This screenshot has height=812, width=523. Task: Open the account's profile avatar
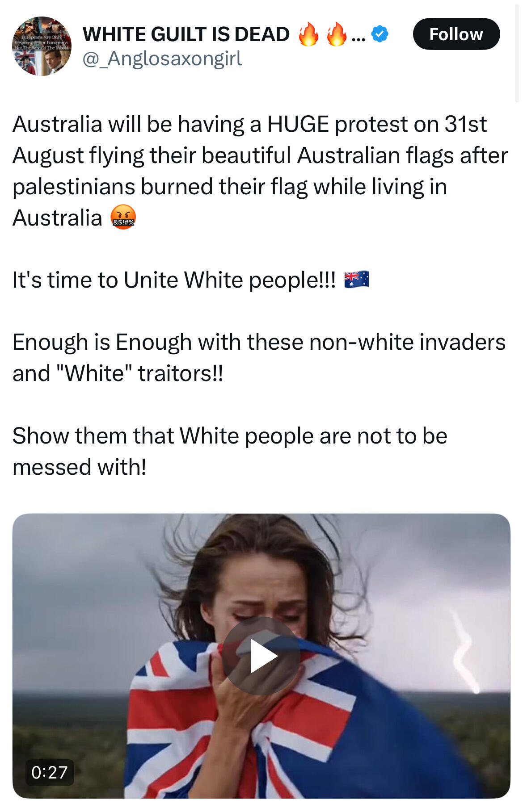42,46
